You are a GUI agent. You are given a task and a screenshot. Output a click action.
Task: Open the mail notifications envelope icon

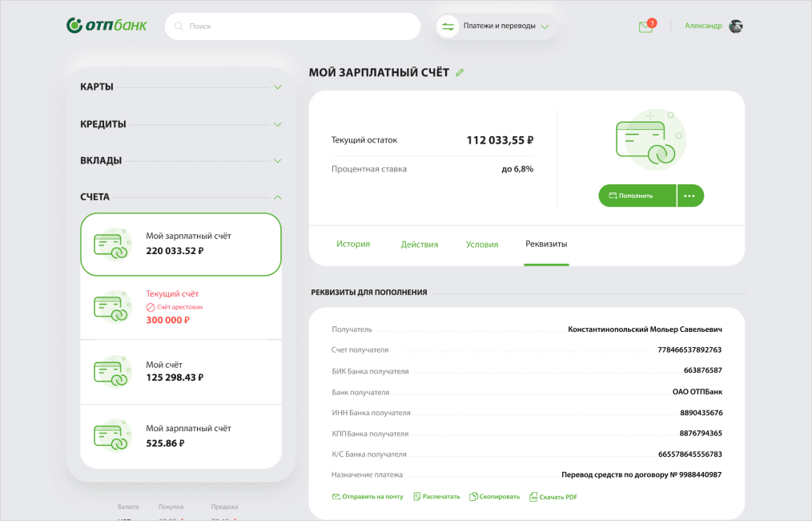click(x=645, y=26)
